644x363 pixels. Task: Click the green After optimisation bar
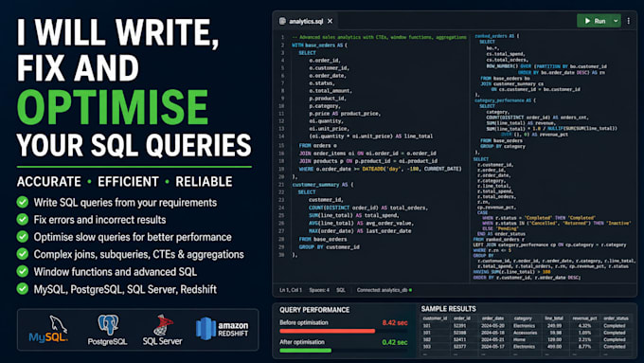[x=306, y=351]
